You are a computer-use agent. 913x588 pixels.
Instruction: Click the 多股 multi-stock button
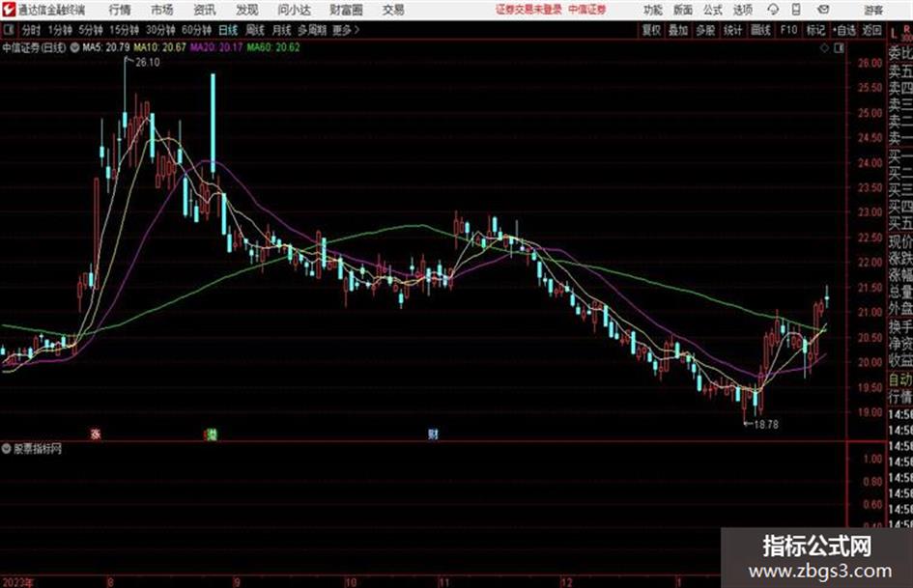[705, 30]
